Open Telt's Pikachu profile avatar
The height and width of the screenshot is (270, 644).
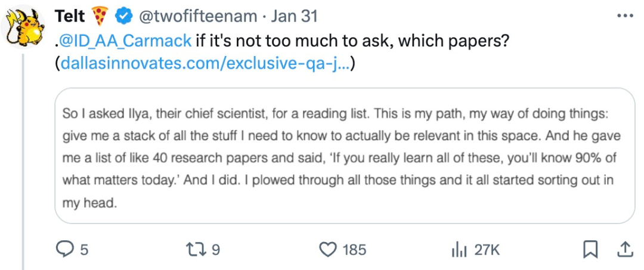(23, 27)
